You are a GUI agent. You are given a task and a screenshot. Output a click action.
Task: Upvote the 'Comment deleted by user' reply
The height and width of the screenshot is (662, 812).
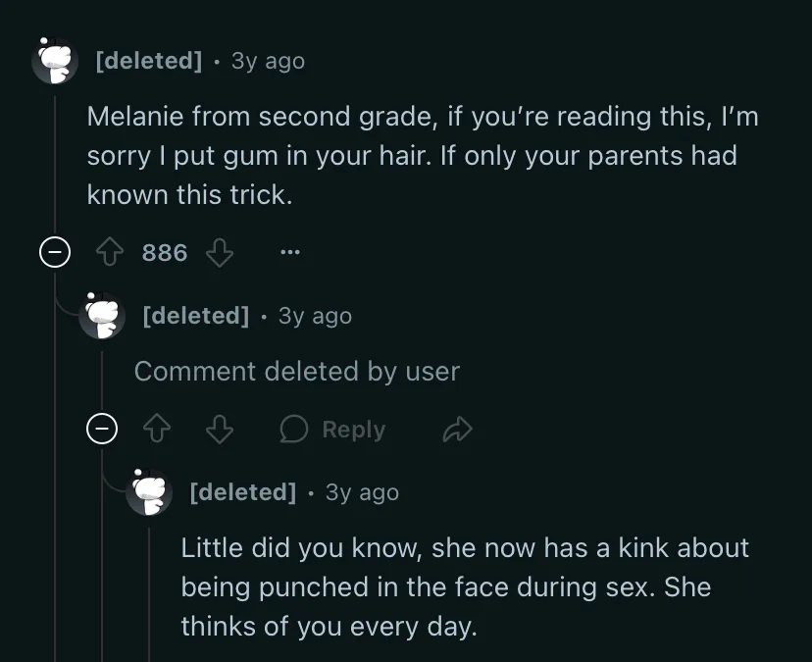(156, 429)
